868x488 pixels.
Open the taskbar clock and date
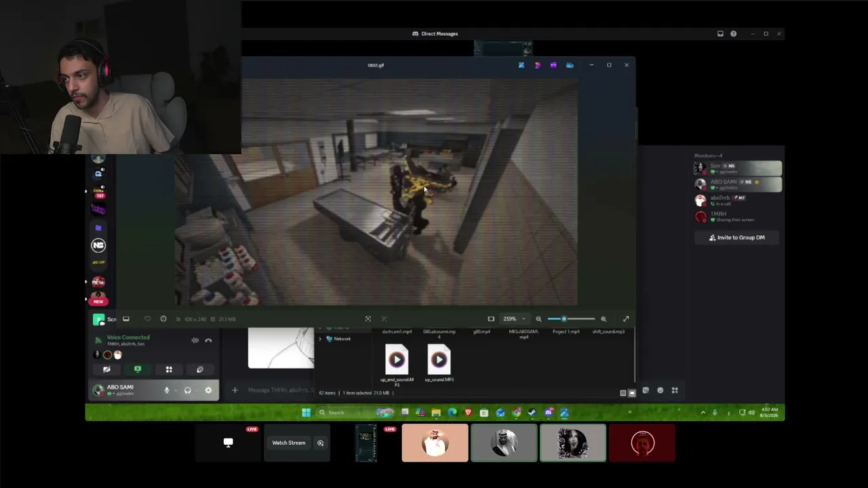(770, 412)
